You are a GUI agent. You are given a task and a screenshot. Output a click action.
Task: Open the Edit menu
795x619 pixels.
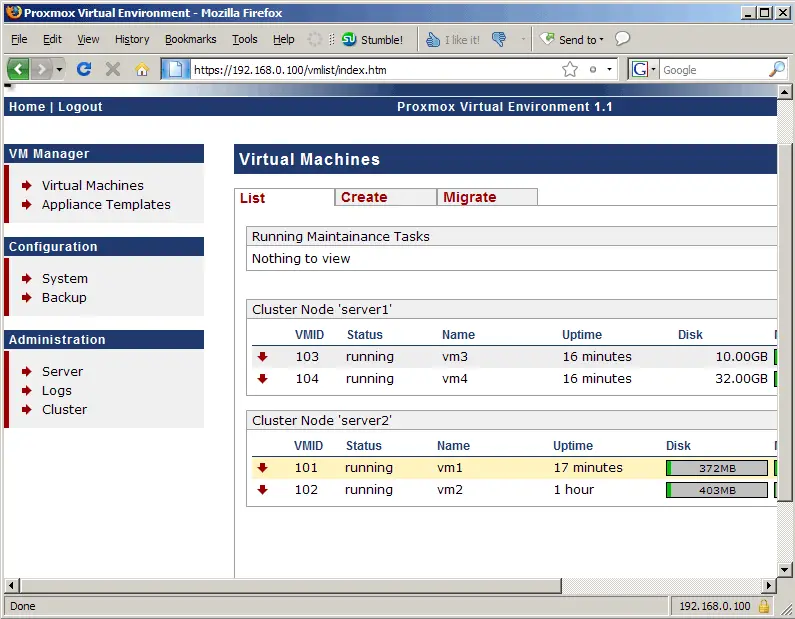point(52,39)
